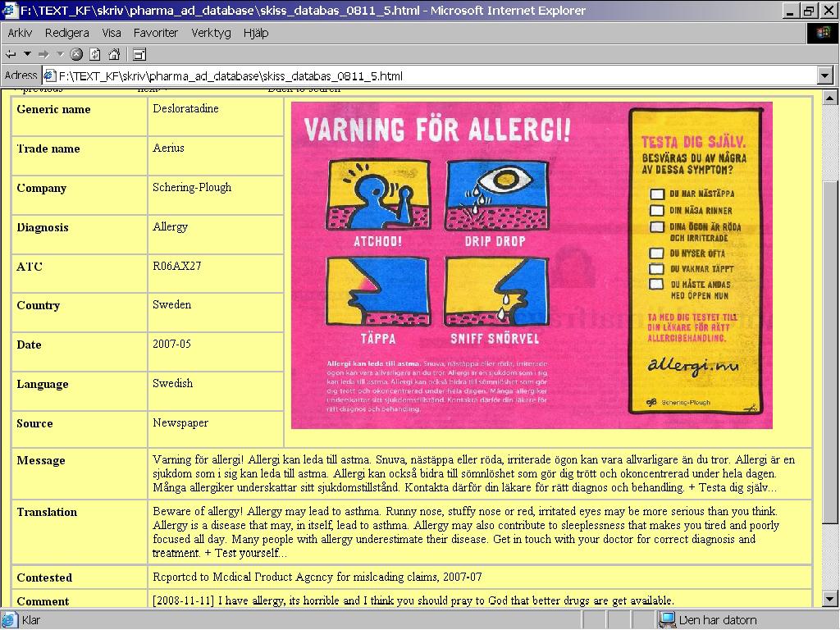
Task: Open the Redigera menu
Action: (67, 33)
